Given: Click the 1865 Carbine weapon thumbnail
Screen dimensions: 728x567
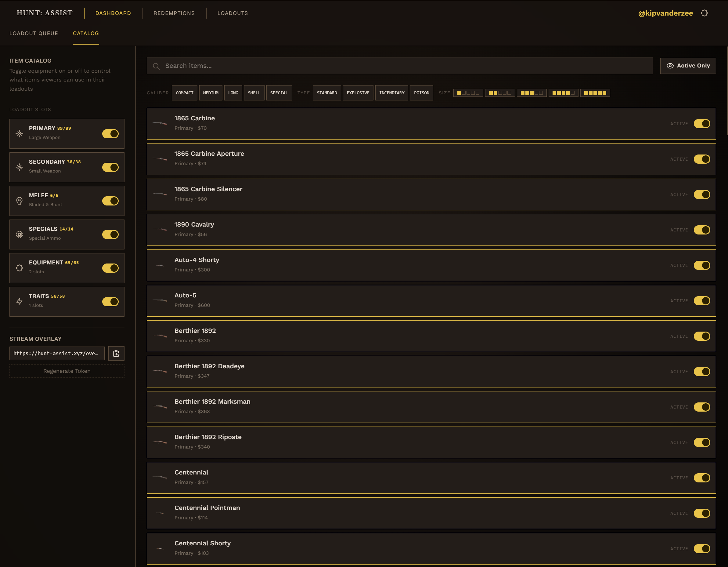Looking at the screenshot, I should [160, 123].
